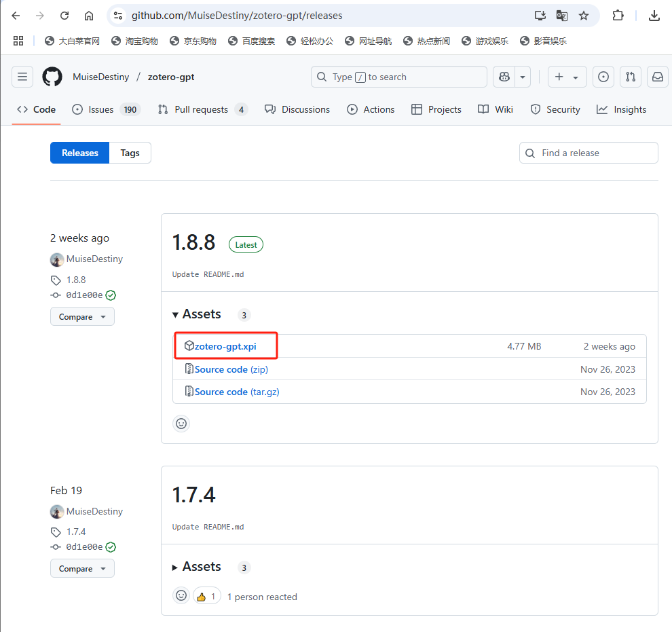Go back with the browser back arrow
Viewport: 672px width, 632px height.
(x=16, y=16)
